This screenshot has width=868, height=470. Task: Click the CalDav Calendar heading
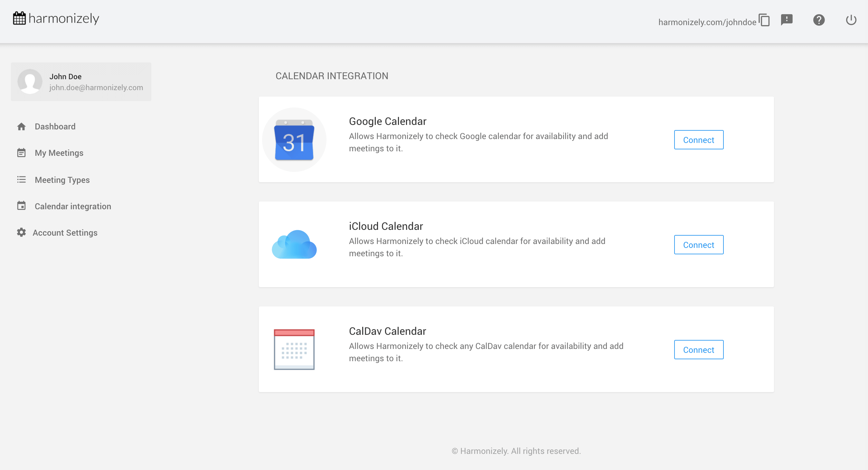(x=388, y=331)
